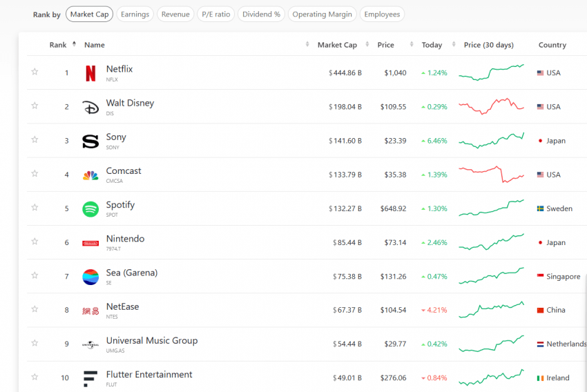Click the Spotify logo icon
Screen dimensions: 587x392
[x=90, y=209]
